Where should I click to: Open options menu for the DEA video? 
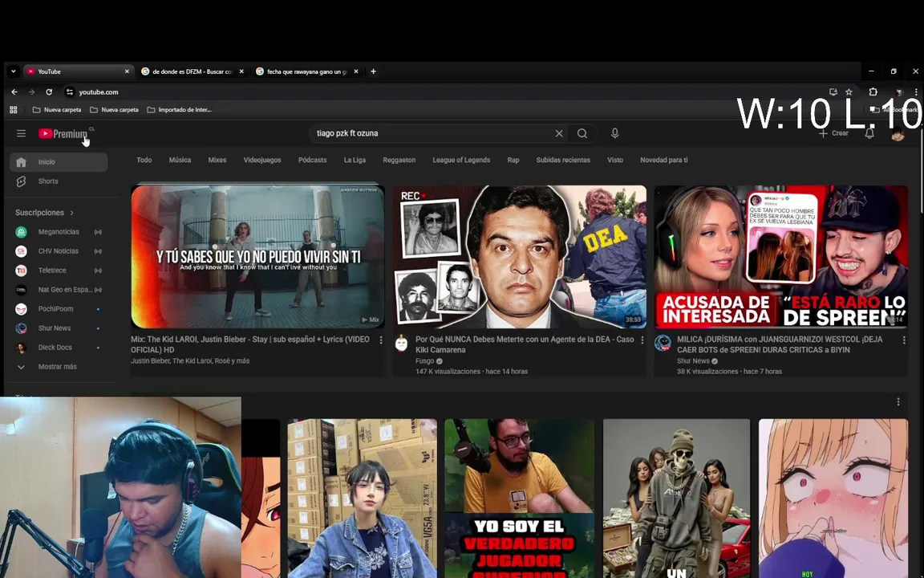click(x=642, y=340)
